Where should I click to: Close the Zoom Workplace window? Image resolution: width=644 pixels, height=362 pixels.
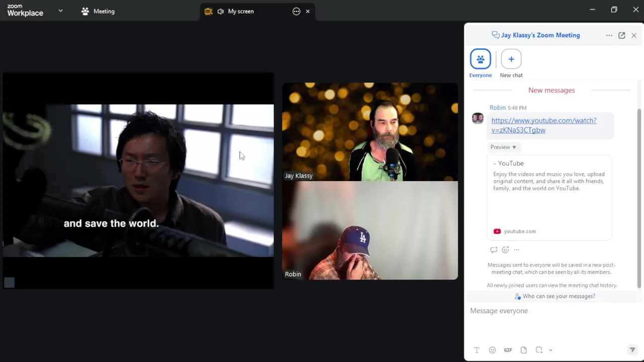pyautogui.click(x=635, y=10)
